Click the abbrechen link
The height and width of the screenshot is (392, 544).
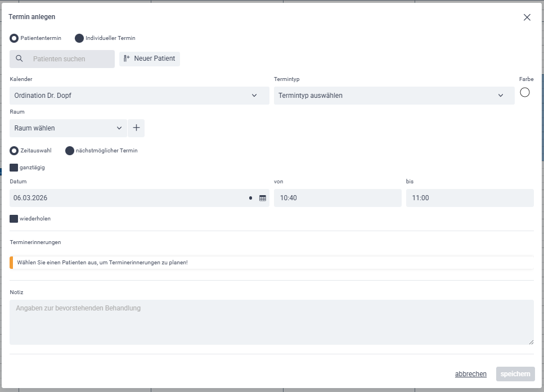point(470,374)
